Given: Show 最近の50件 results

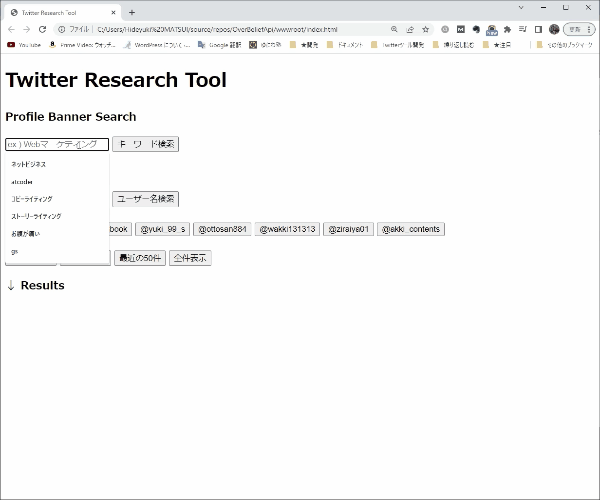Looking at the screenshot, I should (x=139, y=258).
